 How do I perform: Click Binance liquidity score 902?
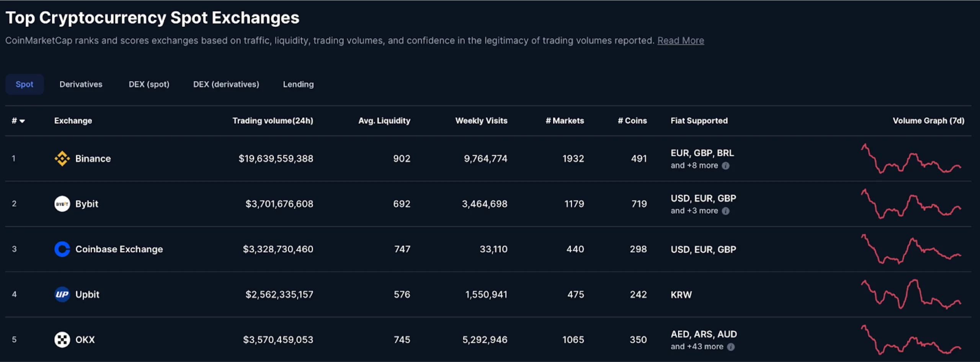pos(402,159)
